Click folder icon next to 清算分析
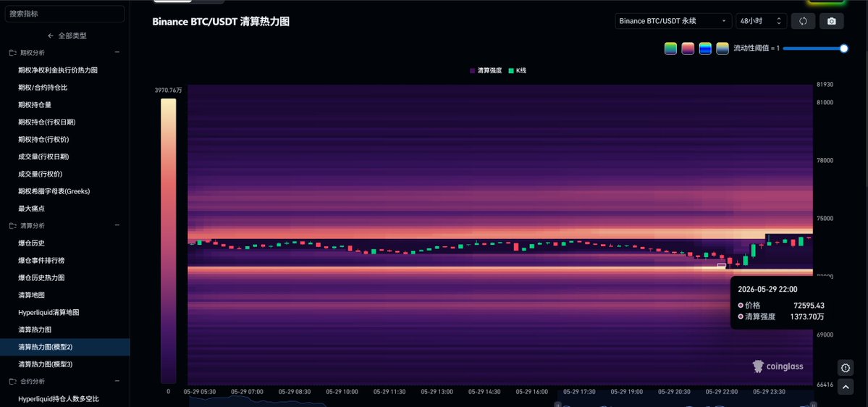 [13, 226]
